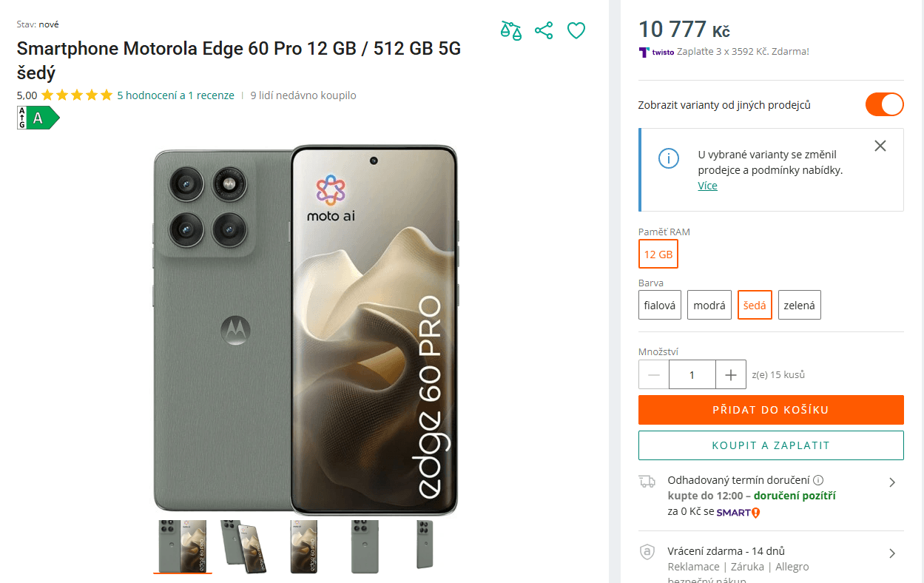The image size is (924, 583).
Task: Expand the estimated delivery details chevron
Action: click(892, 482)
